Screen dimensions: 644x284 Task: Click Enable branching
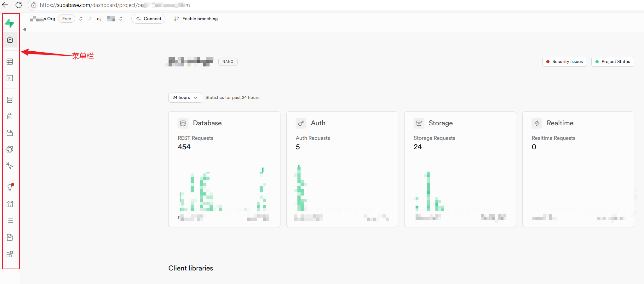click(196, 19)
